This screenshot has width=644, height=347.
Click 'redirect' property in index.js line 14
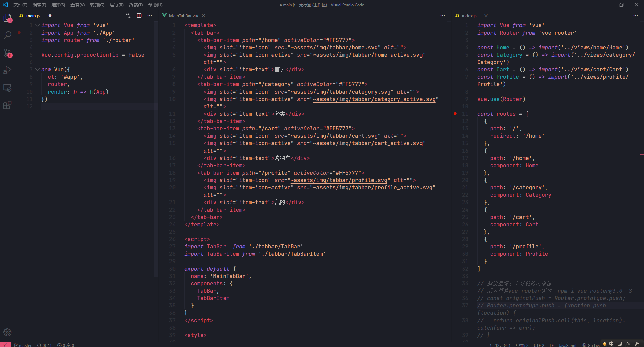503,136
